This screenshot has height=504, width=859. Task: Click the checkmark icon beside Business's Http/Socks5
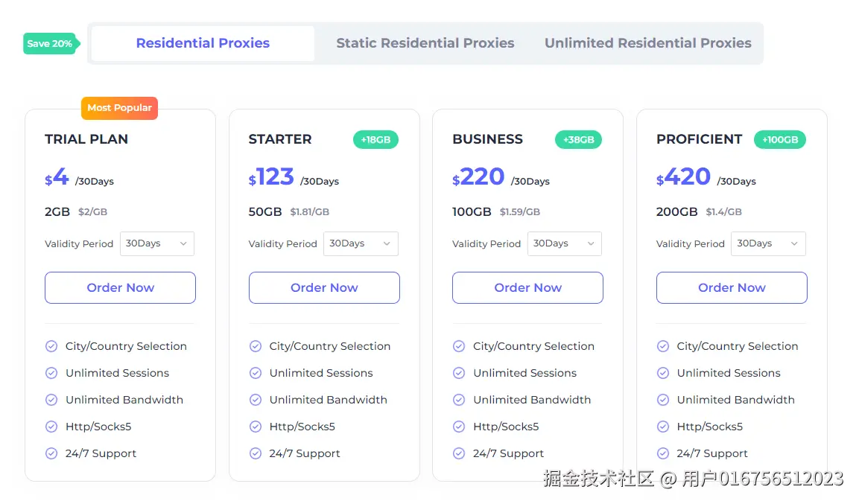click(459, 427)
